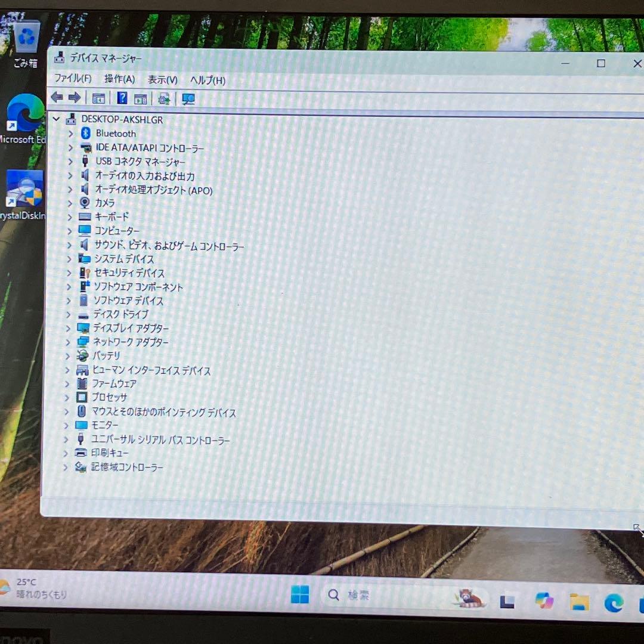Click the battery category icon
644x644 pixels.
82,355
